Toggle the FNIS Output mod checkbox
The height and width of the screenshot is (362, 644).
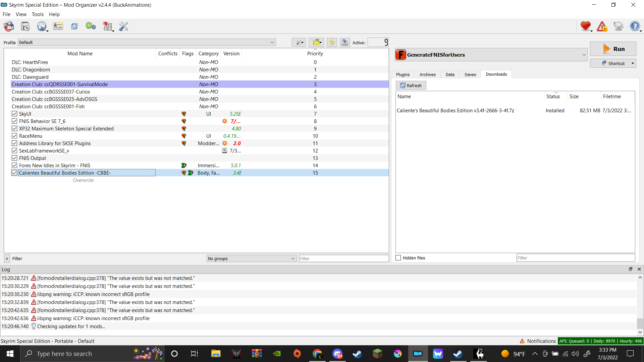(x=14, y=158)
